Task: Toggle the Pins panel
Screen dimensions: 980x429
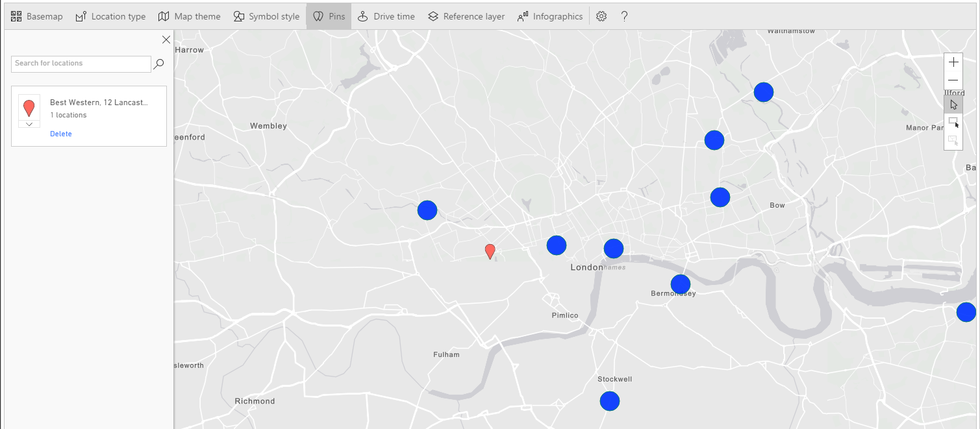Action: 329,16
